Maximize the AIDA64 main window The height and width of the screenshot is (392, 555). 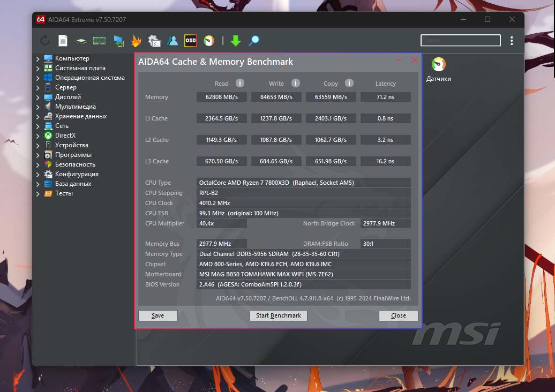coord(487,19)
